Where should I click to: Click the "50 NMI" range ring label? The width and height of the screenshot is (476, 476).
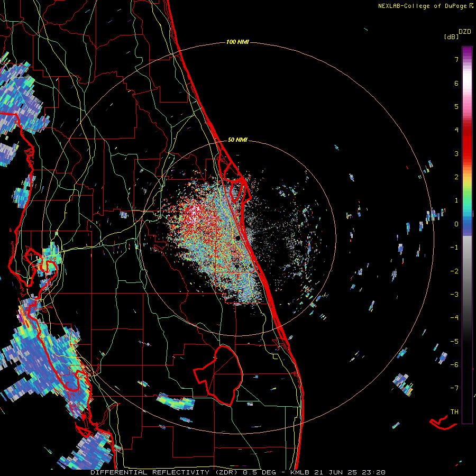237,140
